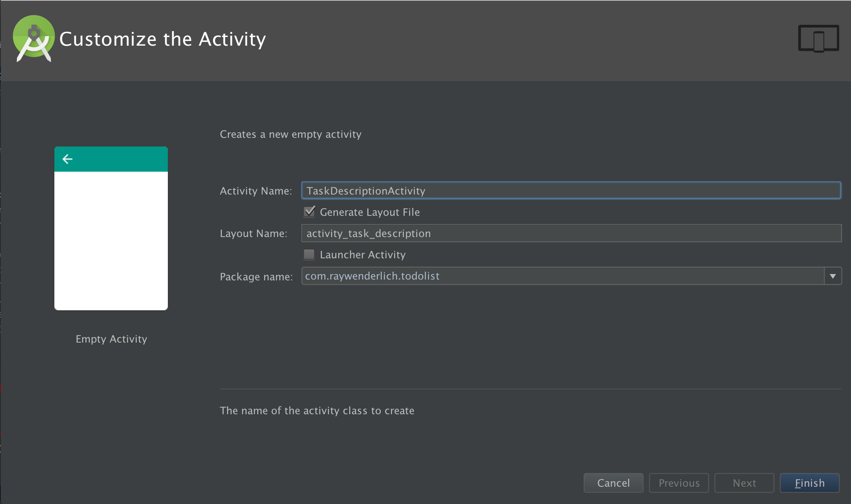
Task: Focus the Layout Name input field
Action: [x=571, y=233]
